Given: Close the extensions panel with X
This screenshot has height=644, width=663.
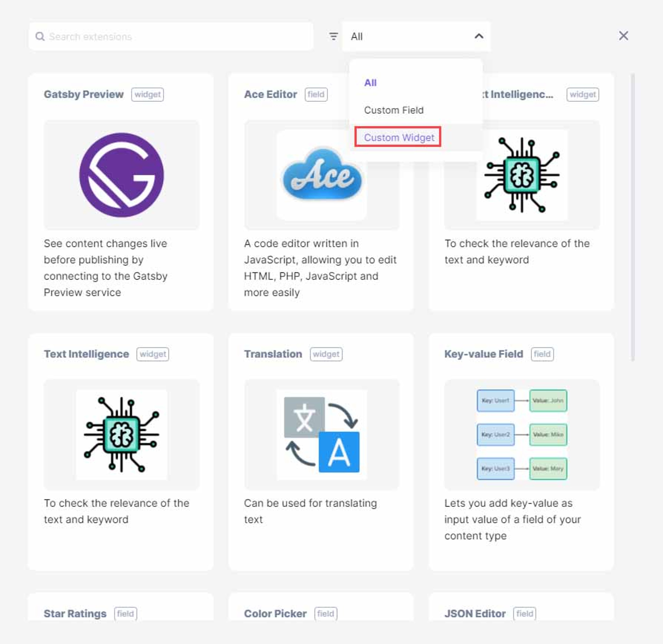Looking at the screenshot, I should coord(623,36).
